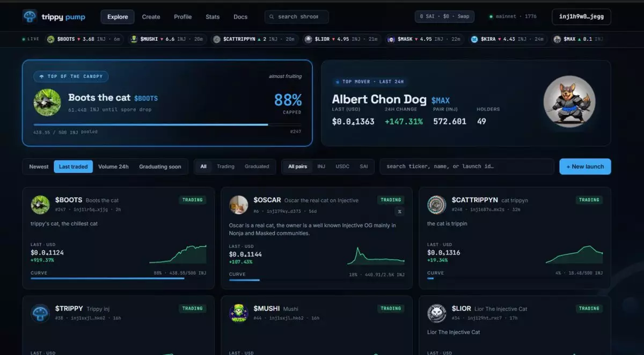The image size is (644, 355).
Task: Open the $BOOTS ticker coin icon
Action: (x=51, y=39)
